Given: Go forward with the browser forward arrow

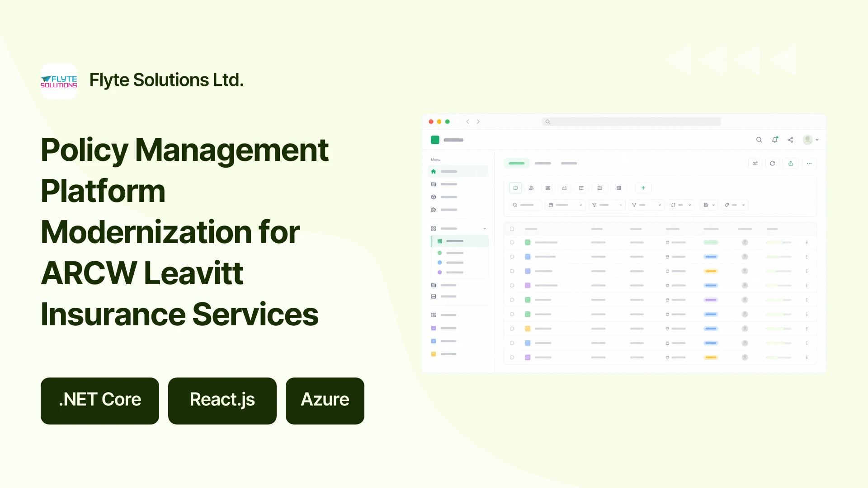Looking at the screenshot, I should tap(478, 122).
